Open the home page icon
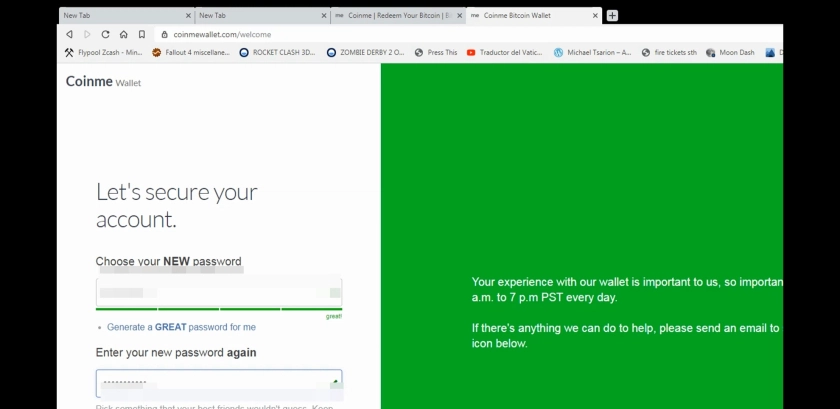This screenshot has width=840, height=409. [x=124, y=34]
